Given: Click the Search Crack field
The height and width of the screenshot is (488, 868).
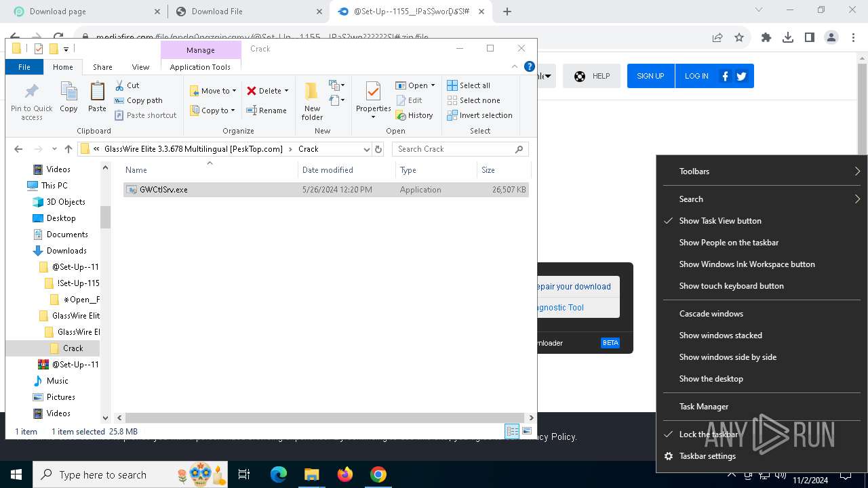Looking at the screenshot, I should pyautogui.click(x=460, y=149).
